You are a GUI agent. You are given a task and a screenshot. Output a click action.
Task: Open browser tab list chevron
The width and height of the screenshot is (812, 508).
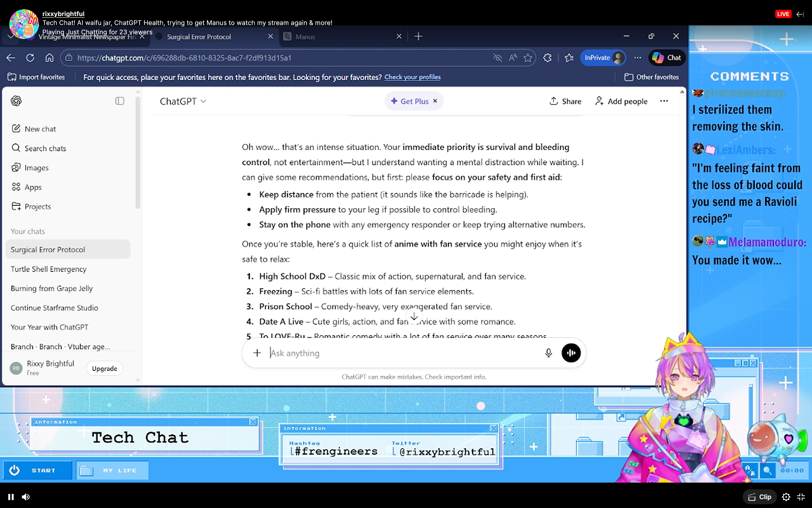(x=10, y=37)
